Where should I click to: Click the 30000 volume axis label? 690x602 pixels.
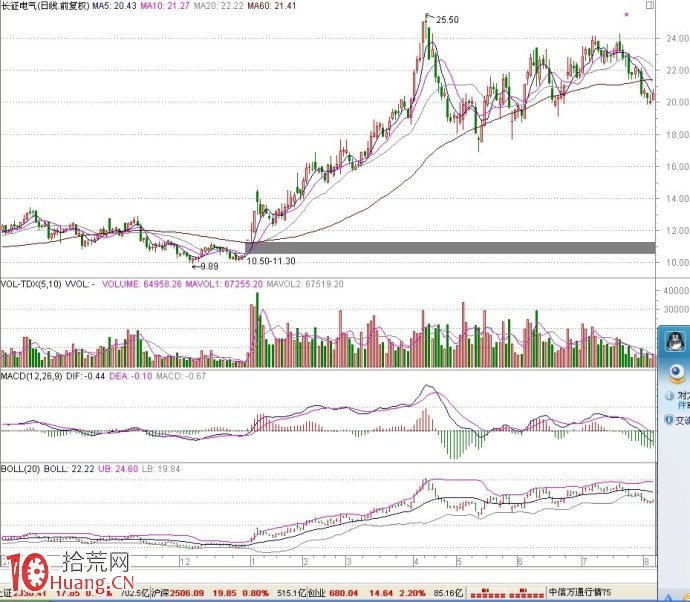(676, 310)
